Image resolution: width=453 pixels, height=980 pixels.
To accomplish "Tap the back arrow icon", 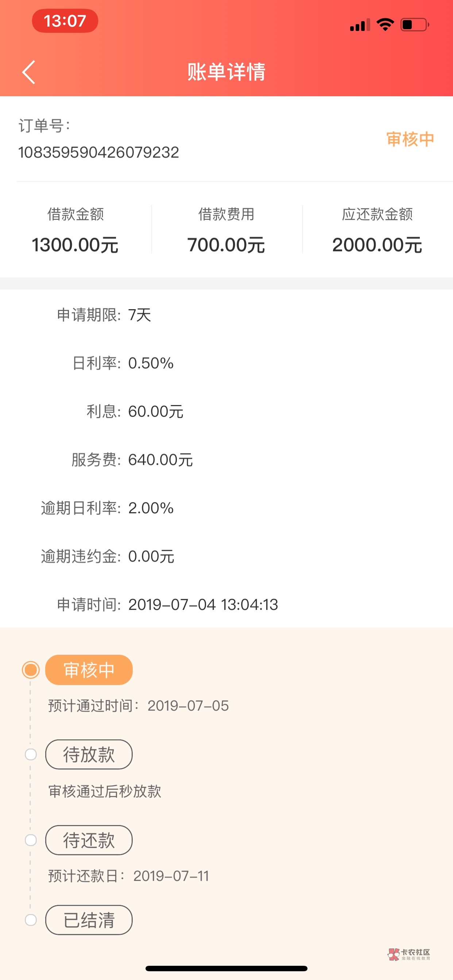I will tap(28, 72).
